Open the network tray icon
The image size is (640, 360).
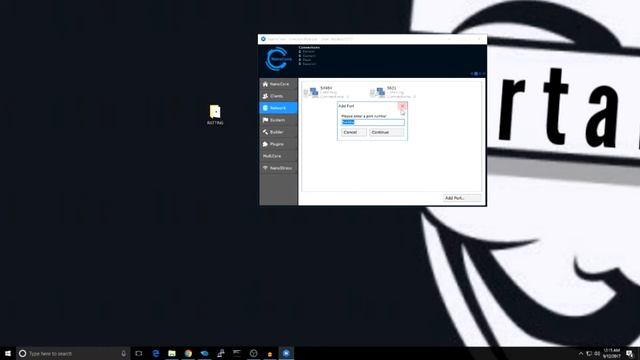coord(589,353)
